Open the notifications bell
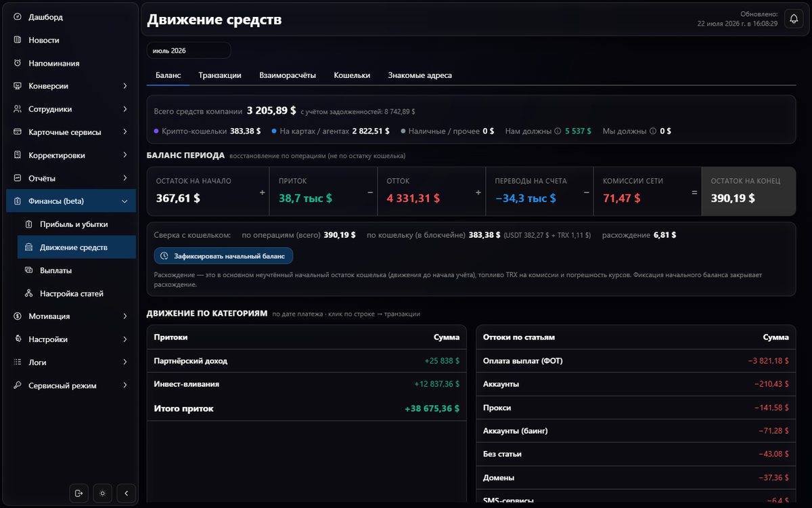The height and width of the screenshot is (508, 812). [794, 19]
